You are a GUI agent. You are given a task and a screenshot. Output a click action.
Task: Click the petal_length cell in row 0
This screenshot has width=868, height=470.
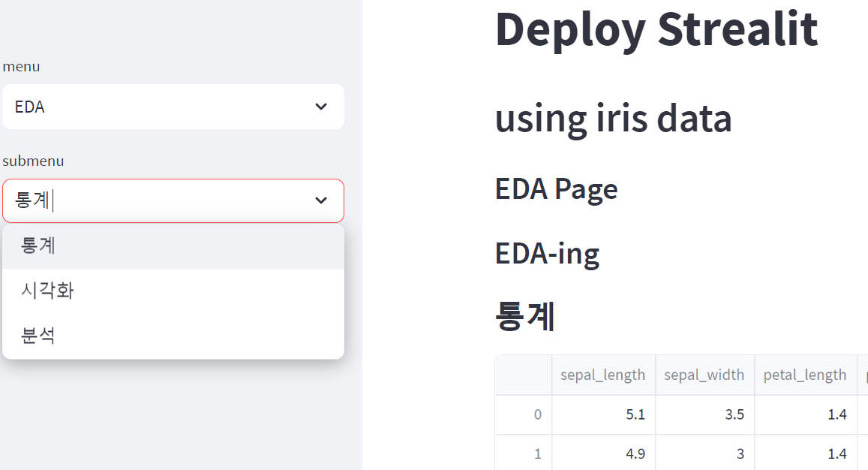point(806,414)
